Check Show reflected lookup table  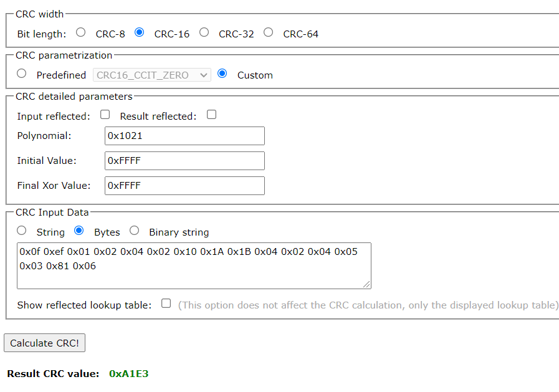pyautogui.click(x=166, y=304)
